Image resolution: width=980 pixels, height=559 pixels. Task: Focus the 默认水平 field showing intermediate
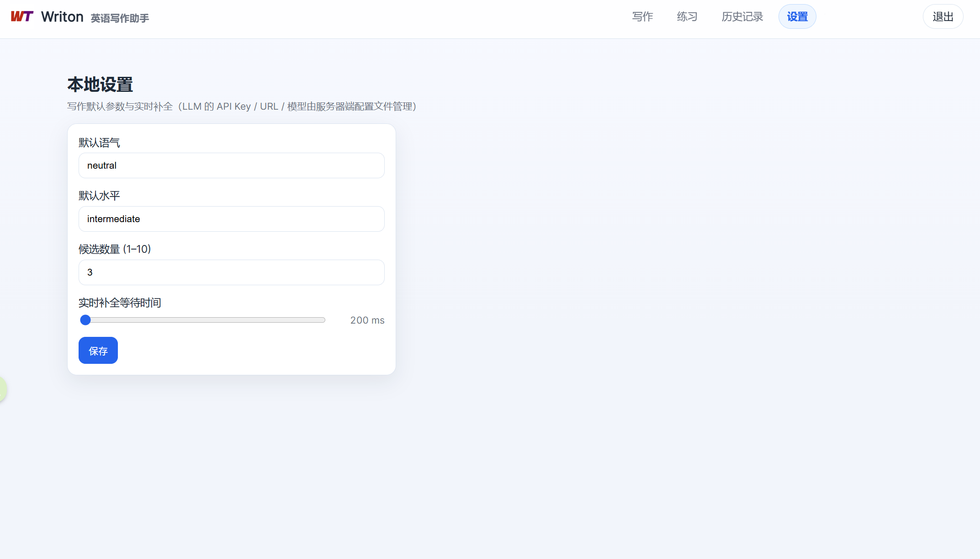[231, 219]
